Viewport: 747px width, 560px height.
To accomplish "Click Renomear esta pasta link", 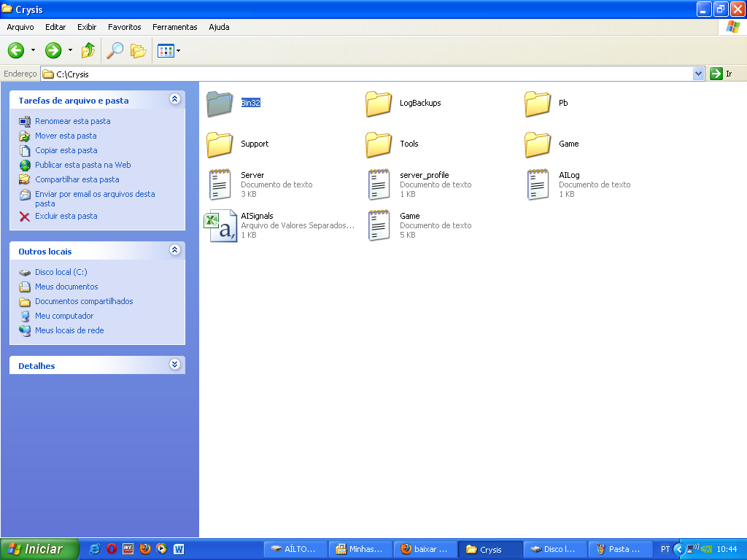I will (72, 121).
